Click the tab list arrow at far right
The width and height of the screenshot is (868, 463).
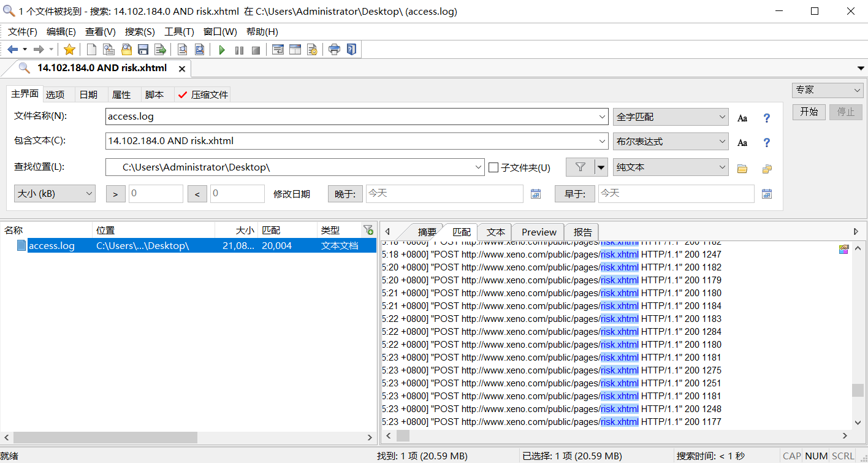click(x=861, y=68)
